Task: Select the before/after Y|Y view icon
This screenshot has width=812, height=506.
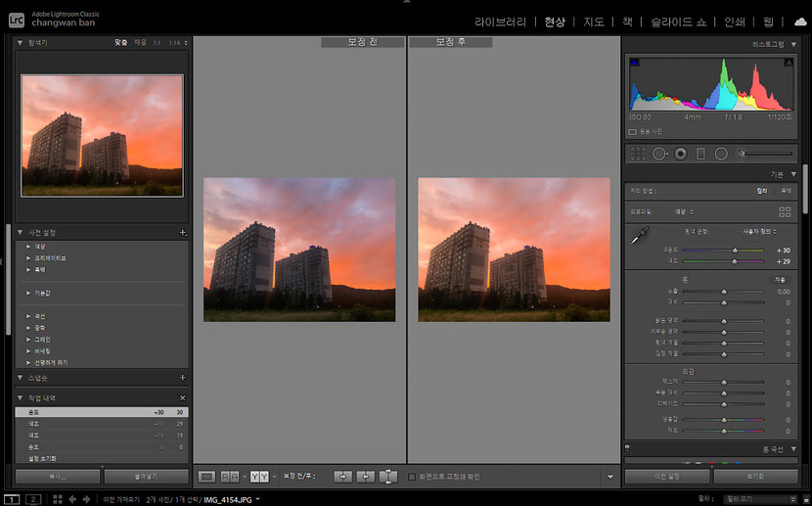Action: coord(259,477)
